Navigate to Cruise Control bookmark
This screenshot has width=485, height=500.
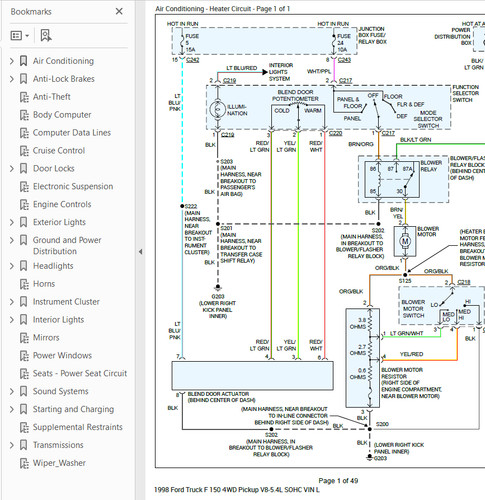click(x=59, y=151)
